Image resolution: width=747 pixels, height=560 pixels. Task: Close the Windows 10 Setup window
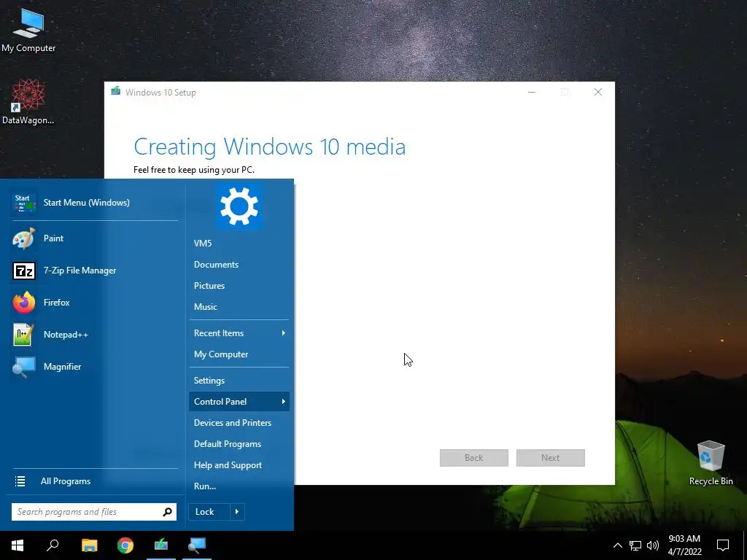point(598,93)
